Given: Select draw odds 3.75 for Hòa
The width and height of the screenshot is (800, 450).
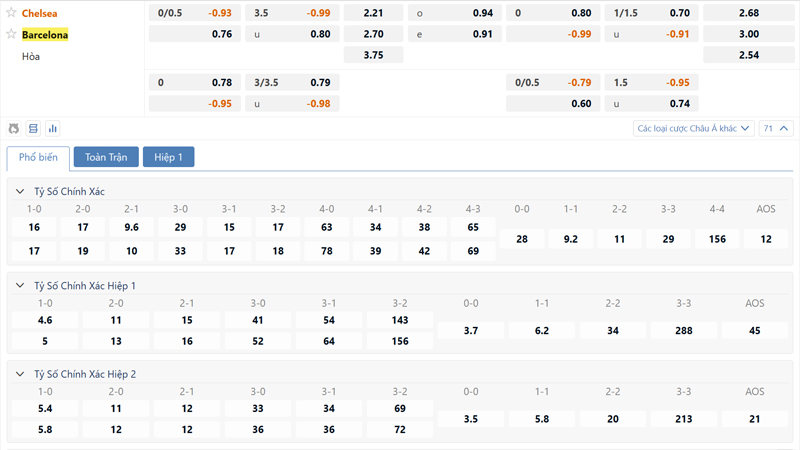Looking at the screenshot, I should pyautogui.click(x=372, y=55).
